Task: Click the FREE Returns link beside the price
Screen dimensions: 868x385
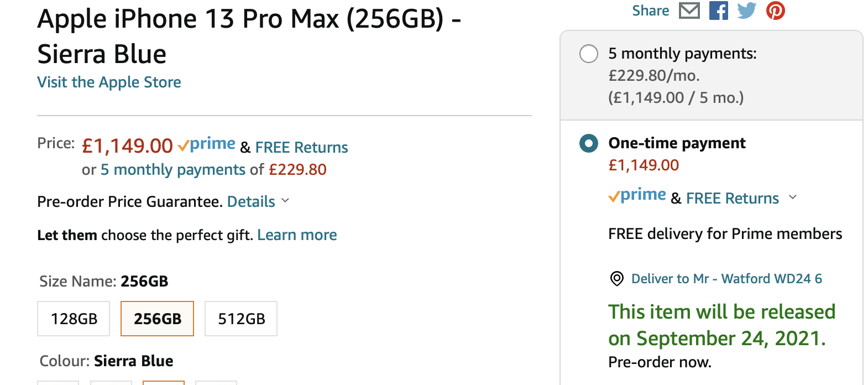Action: (301, 148)
